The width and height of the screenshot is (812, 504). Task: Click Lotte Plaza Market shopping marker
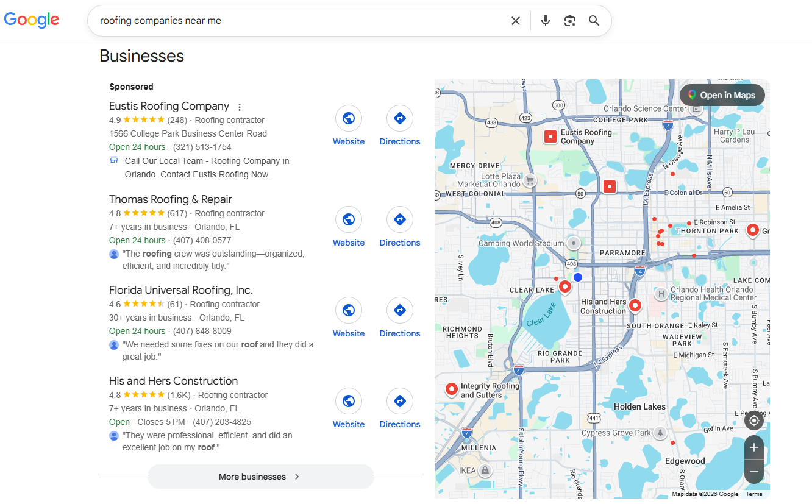(530, 180)
